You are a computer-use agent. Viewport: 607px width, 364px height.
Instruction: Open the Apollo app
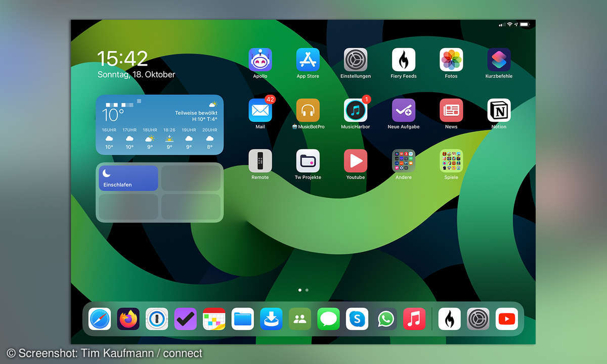point(260,60)
